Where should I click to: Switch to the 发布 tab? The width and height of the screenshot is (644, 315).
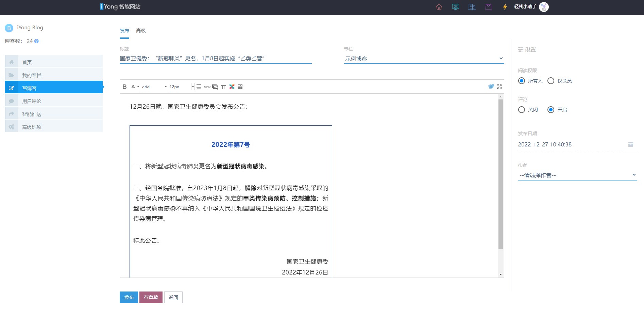(x=124, y=31)
